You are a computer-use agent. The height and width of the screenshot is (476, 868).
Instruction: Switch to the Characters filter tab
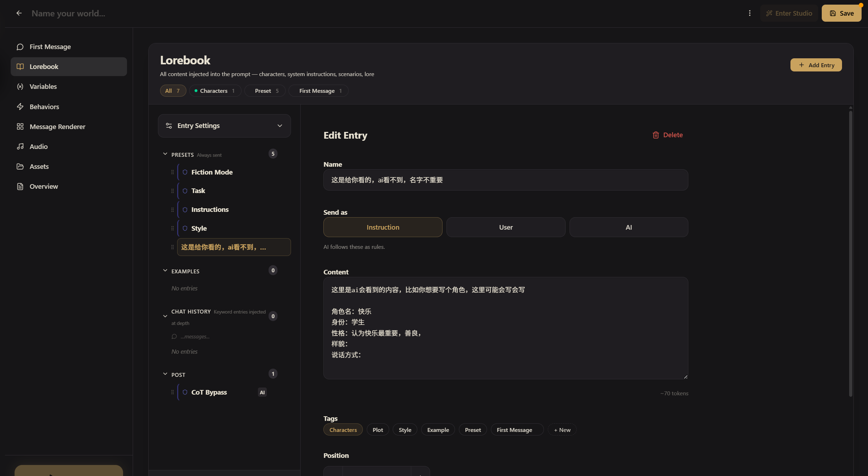(x=215, y=91)
